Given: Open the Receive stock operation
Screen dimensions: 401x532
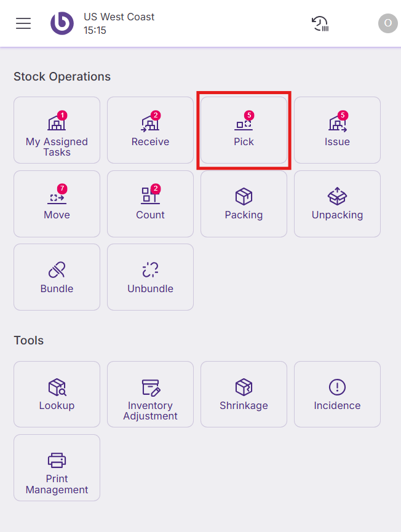Looking at the screenshot, I should coord(150,130).
